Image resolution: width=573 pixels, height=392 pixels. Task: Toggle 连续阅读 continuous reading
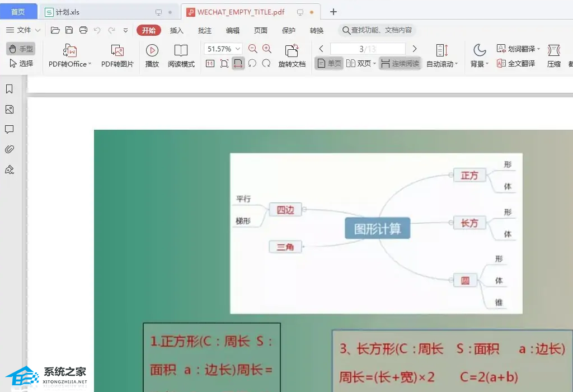pyautogui.click(x=400, y=64)
